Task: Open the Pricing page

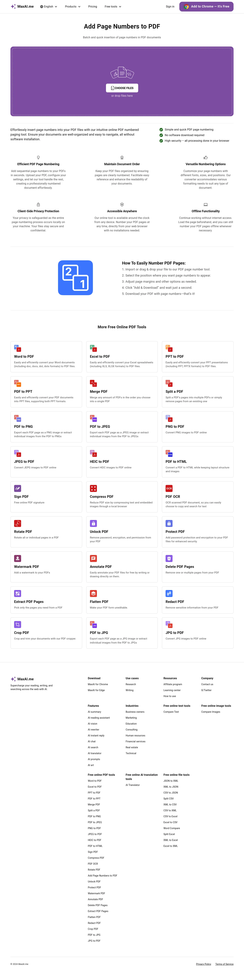Action: tap(93, 6)
